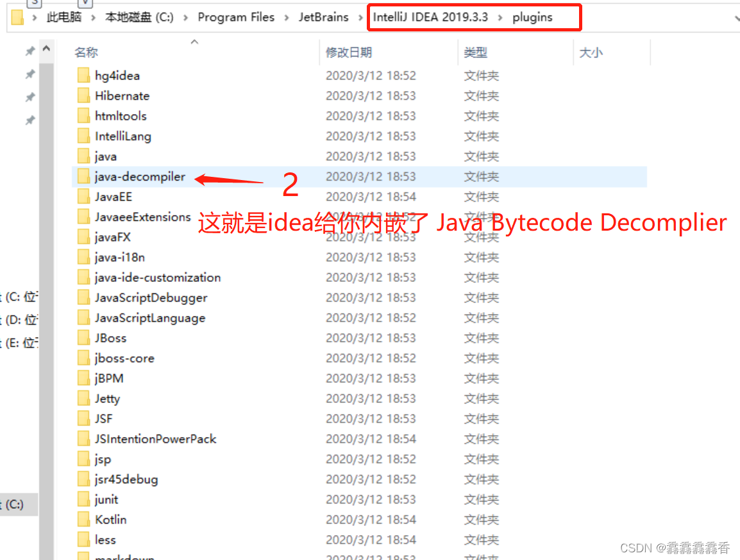Click the JavaScriptLanguage folder icon
Image resolution: width=740 pixels, height=560 pixels.
pyautogui.click(x=83, y=318)
